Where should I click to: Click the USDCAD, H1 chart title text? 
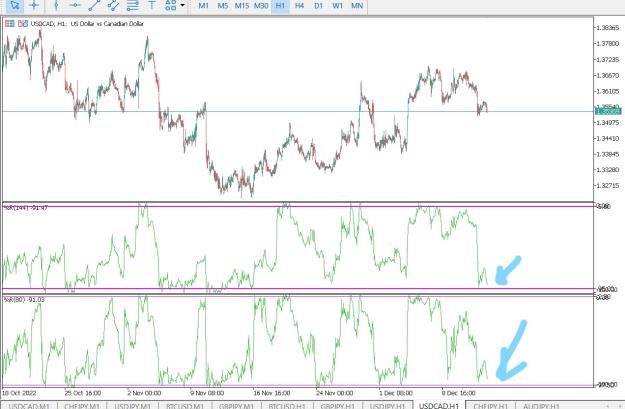tap(87, 24)
